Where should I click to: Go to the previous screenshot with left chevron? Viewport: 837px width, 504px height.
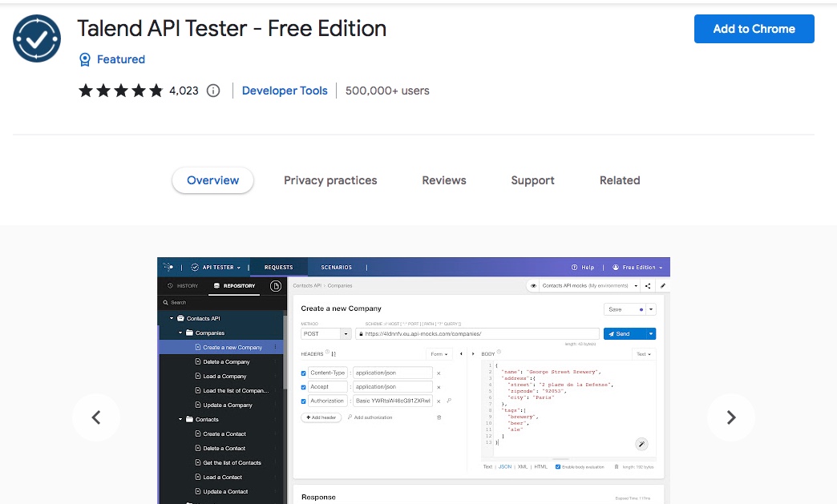[96, 417]
